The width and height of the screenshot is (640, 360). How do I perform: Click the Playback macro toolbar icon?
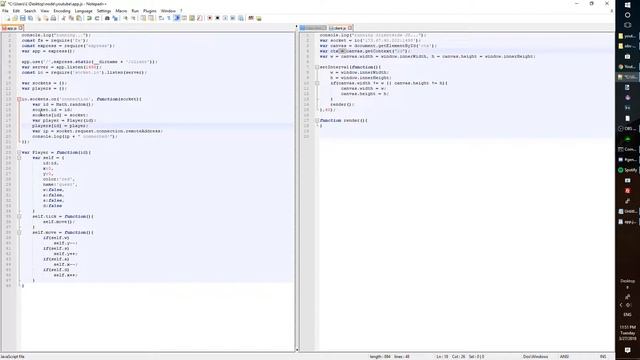click(225, 18)
